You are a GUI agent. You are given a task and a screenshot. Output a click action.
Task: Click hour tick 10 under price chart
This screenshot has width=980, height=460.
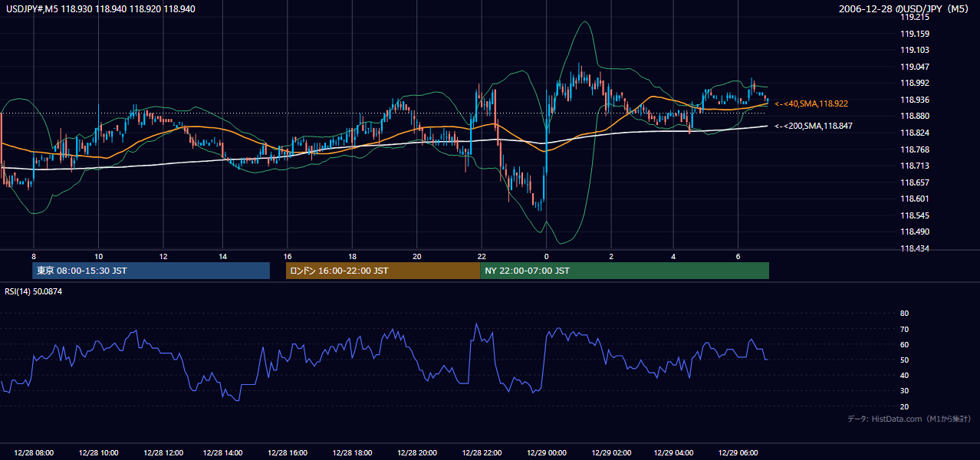[x=98, y=256]
